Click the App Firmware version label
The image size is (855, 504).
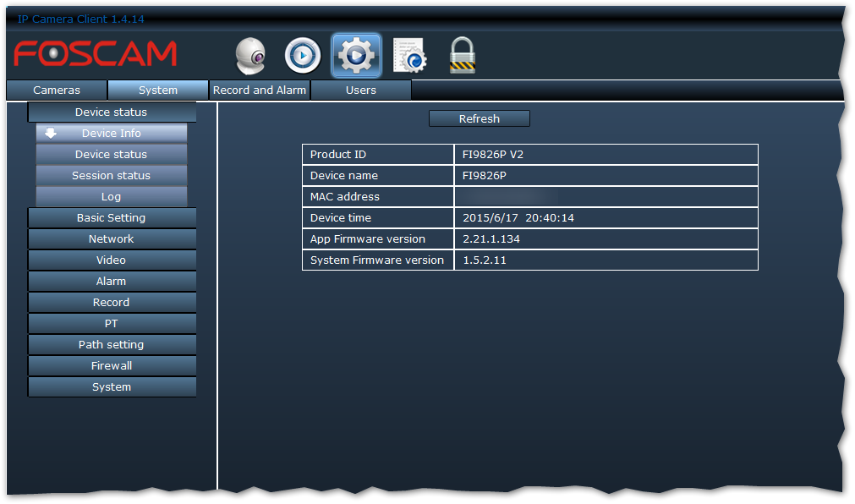tap(368, 239)
